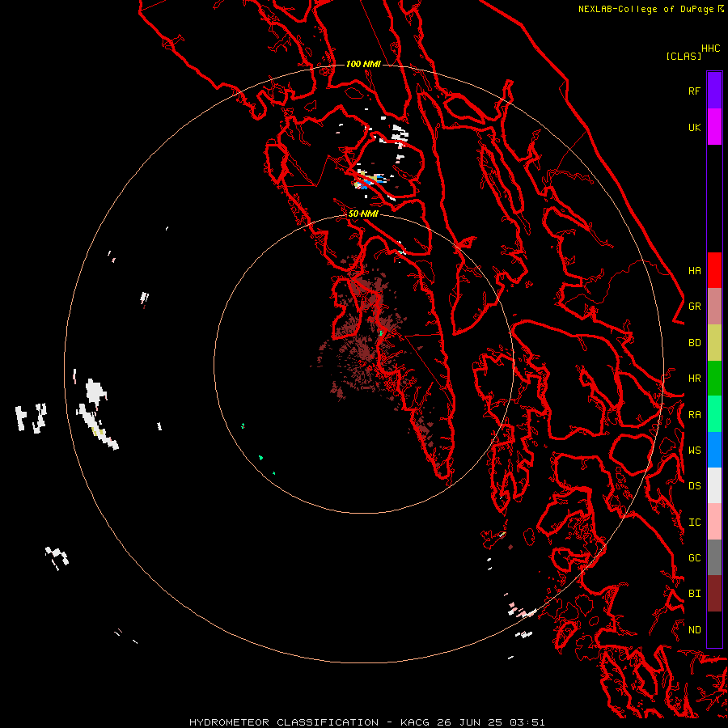Click the ND legend label

click(x=694, y=630)
